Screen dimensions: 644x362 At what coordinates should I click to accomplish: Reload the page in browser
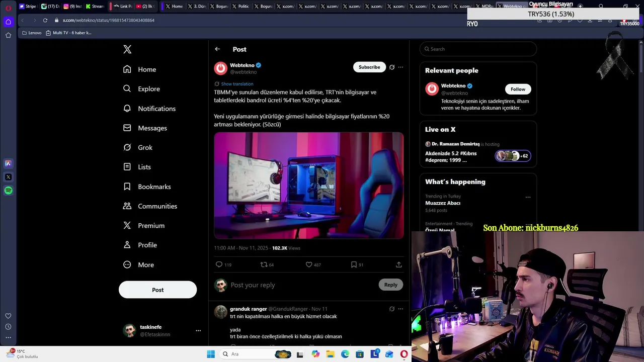tap(45, 20)
